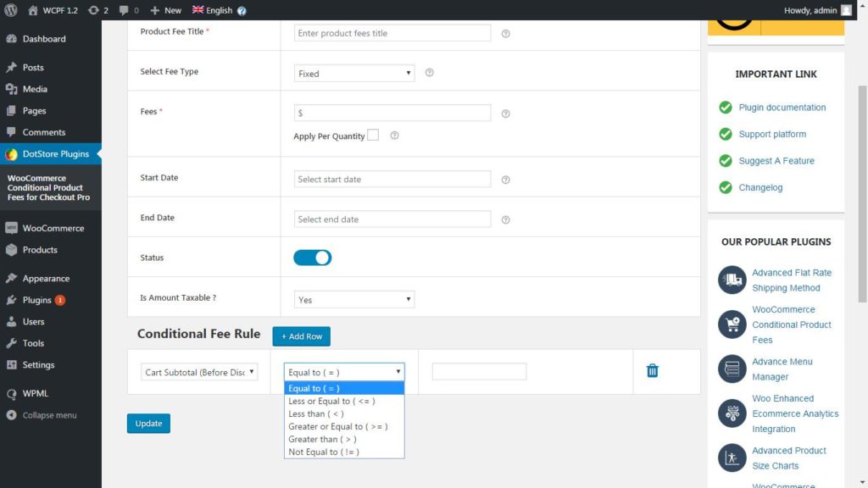
Task: Click the updates icon in admin bar
Action: point(94,10)
